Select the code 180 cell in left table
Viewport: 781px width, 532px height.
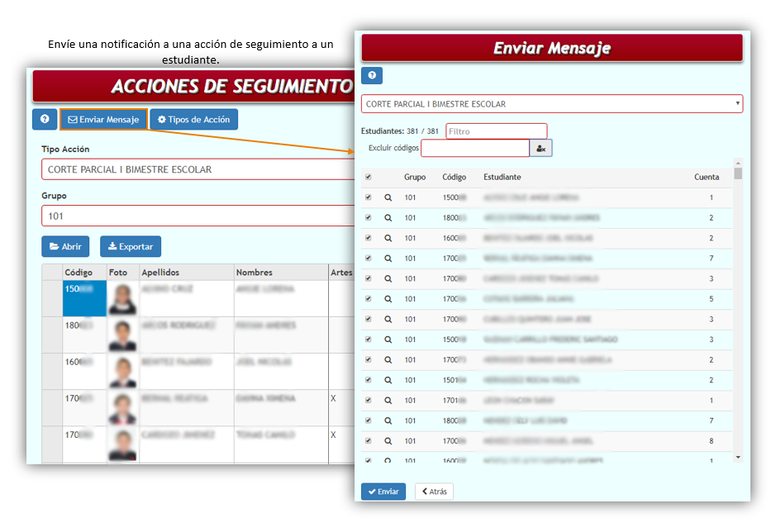click(84, 335)
